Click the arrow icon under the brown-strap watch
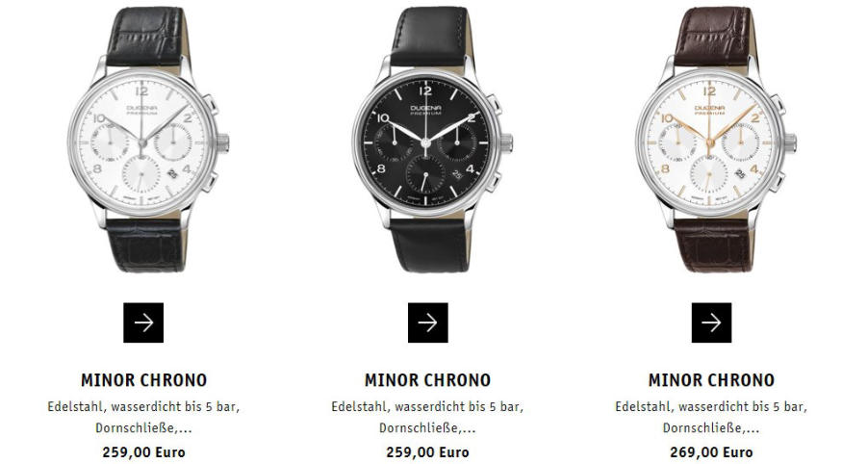The height and width of the screenshot is (464, 868). coord(711,322)
